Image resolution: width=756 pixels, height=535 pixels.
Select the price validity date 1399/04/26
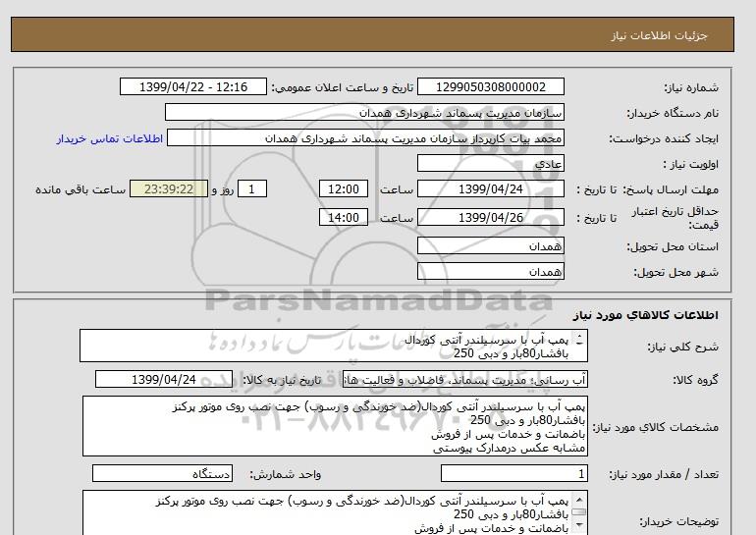tap(490, 217)
